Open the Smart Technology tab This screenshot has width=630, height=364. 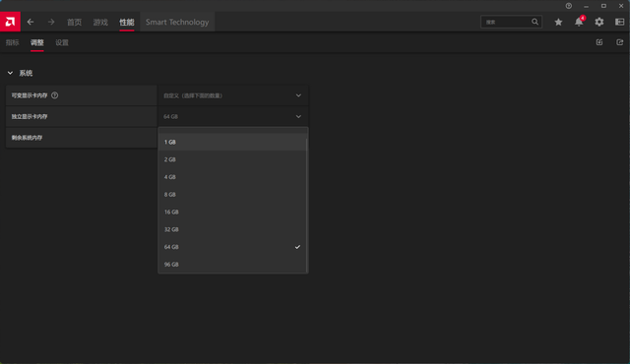pyautogui.click(x=177, y=22)
